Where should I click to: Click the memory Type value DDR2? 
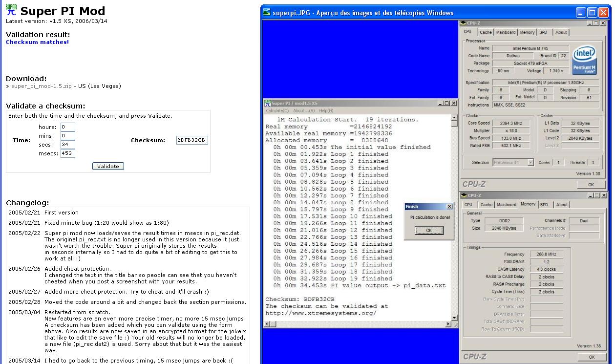[x=503, y=221]
